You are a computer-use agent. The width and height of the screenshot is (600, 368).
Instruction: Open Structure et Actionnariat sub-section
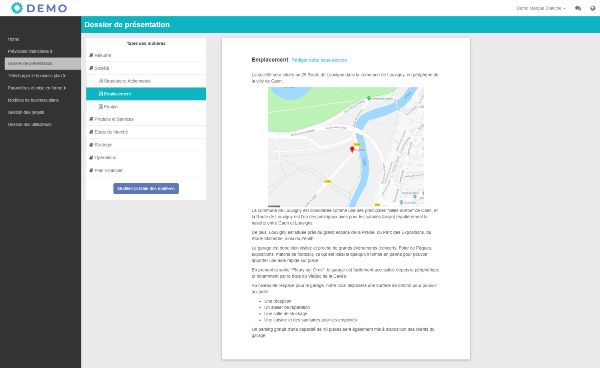click(146, 81)
